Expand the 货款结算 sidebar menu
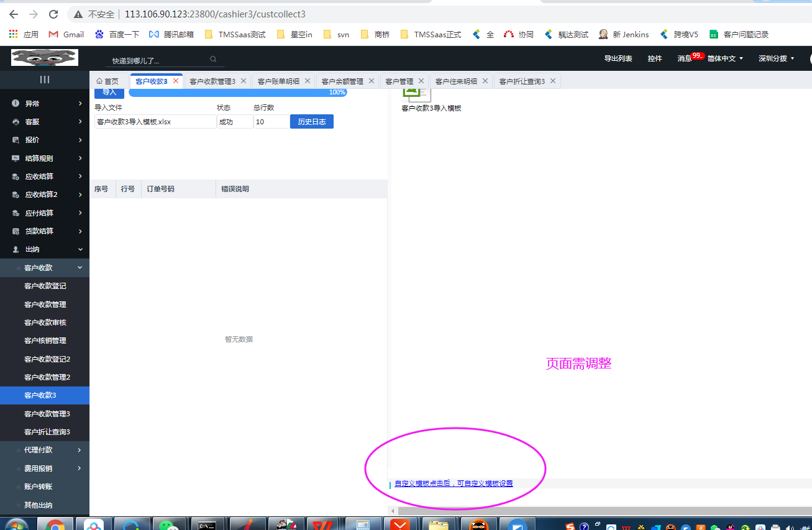The height and width of the screenshot is (530, 812). tap(45, 231)
